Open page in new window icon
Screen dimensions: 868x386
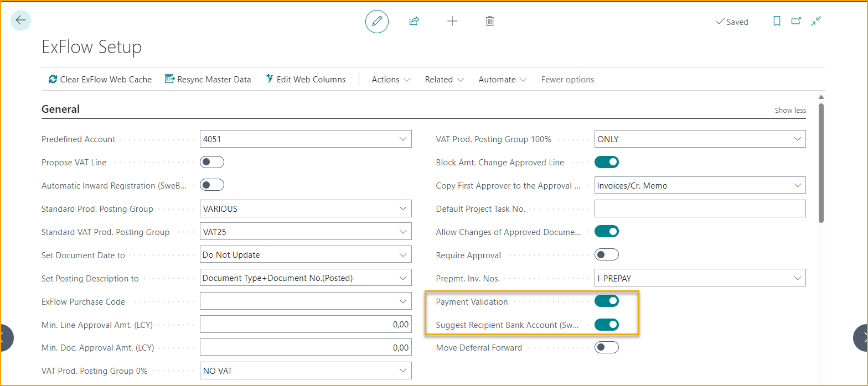tap(796, 21)
